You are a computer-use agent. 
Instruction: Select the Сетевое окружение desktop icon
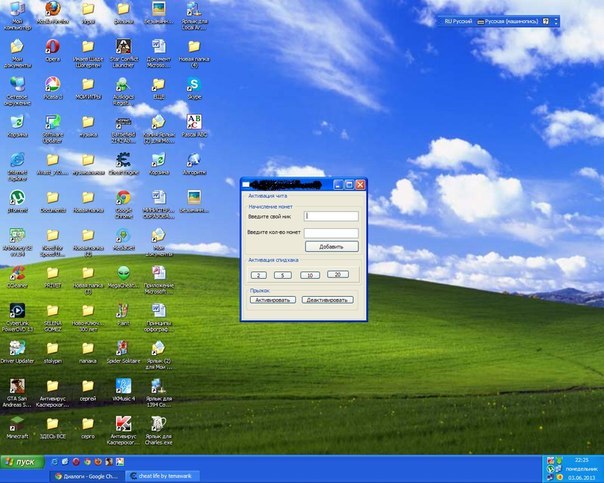(x=17, y=91)
